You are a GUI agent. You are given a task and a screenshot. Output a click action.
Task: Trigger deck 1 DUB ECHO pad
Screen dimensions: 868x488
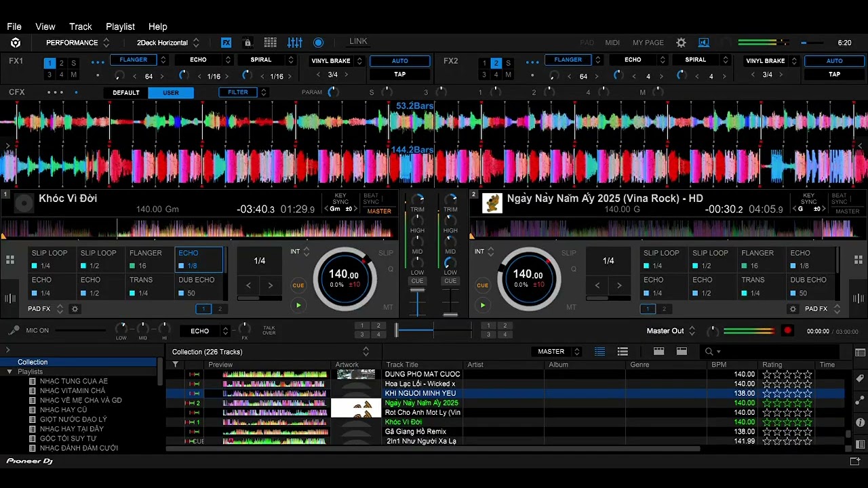pyautogui.click(x=200, y=287)
